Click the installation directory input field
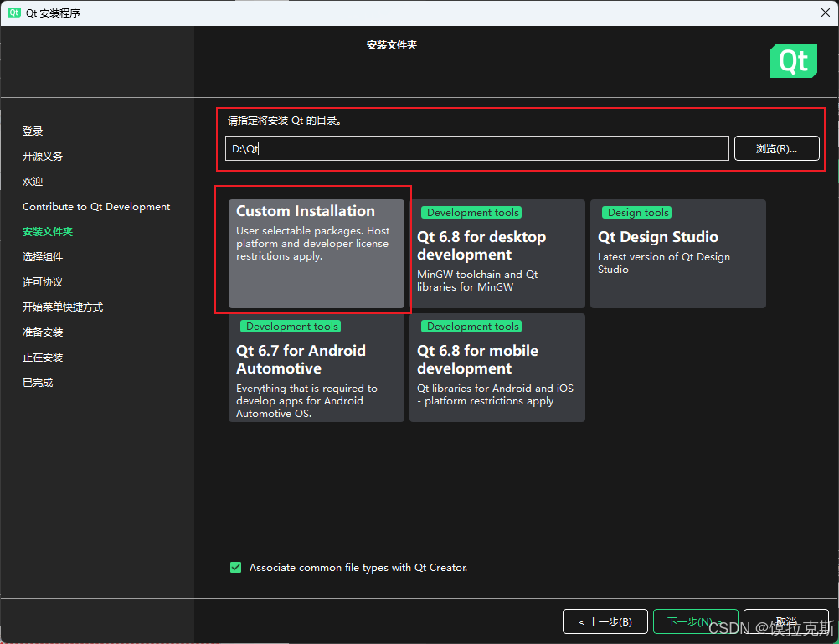 click(x=476, y=148)
